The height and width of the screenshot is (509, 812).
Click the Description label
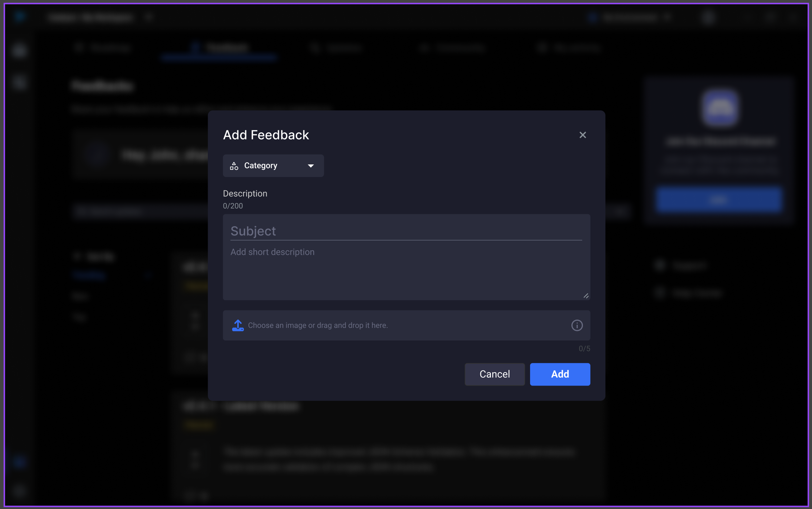pos(245,193)
